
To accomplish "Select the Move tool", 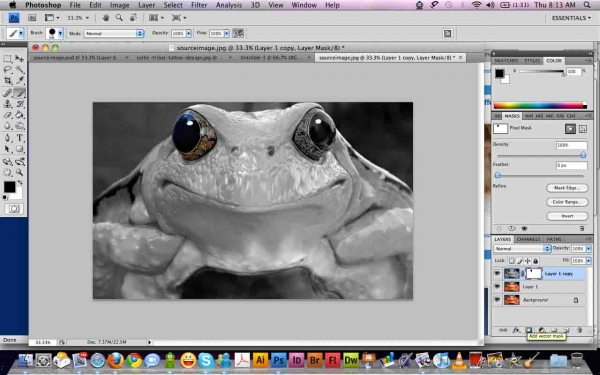I will [19, 58].
